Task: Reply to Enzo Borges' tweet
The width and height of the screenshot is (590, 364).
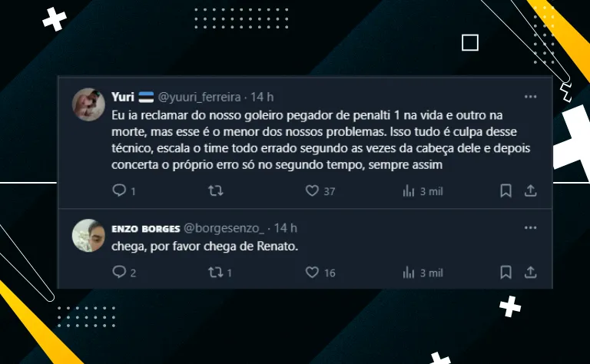Action: click(x=119, y=272)
